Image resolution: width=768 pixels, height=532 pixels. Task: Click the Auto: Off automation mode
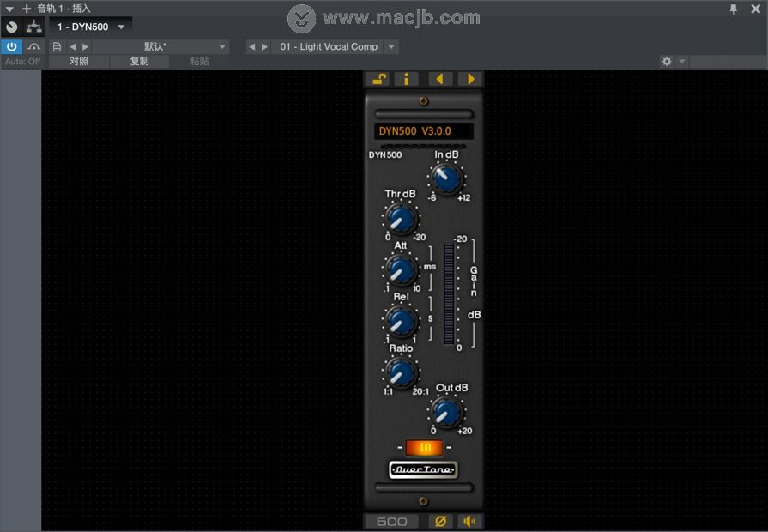(22, 62)
